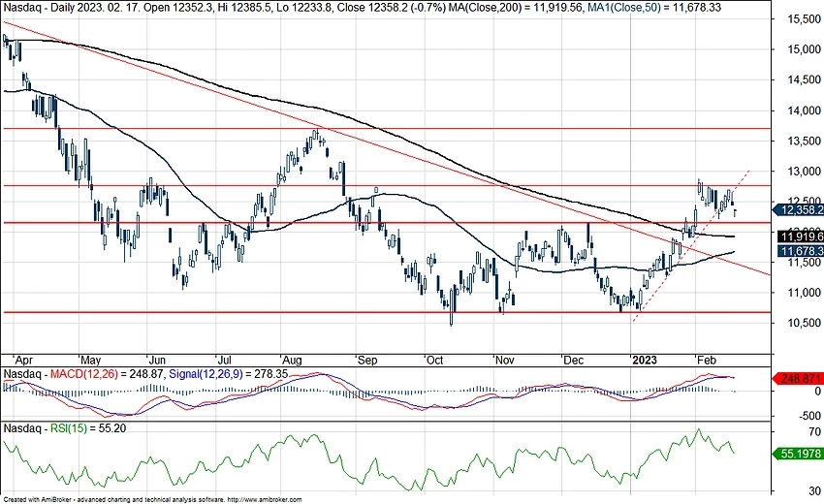This screenshot has height=504, width=824.
Task: Click the 13,000 price axis label
Action: 804,172
